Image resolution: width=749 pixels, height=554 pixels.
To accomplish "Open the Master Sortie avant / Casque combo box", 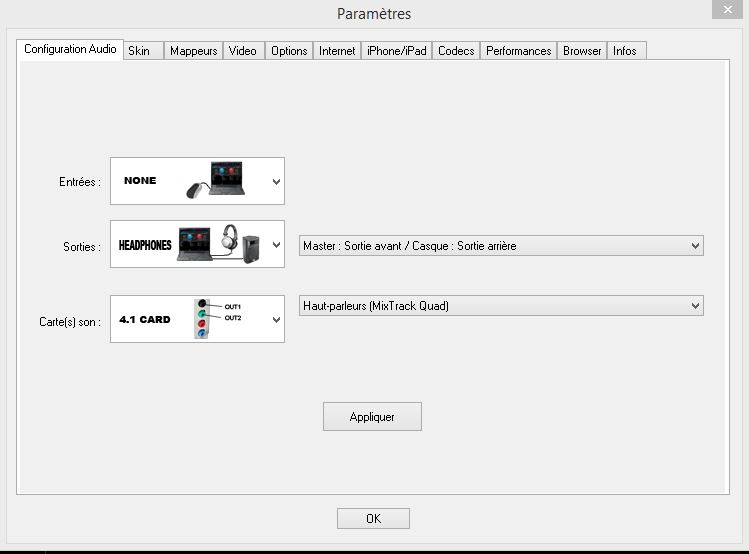I will pyautogui.click(x=501, y=245).
